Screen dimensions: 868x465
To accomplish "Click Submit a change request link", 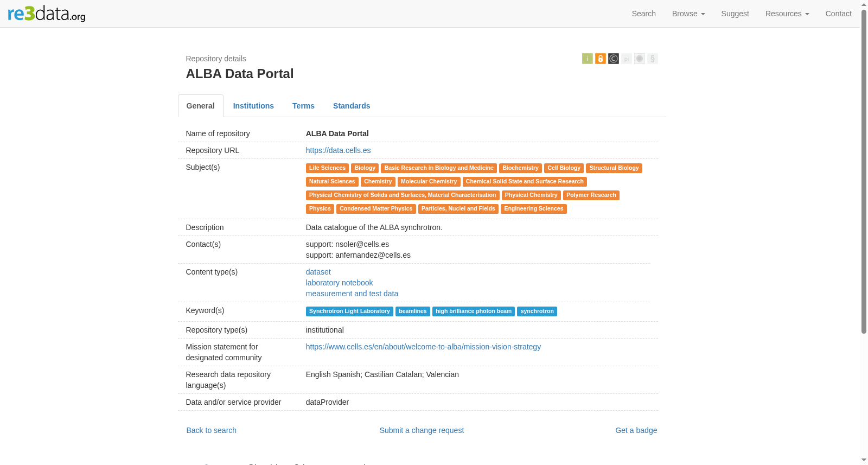I will point(422,430).
